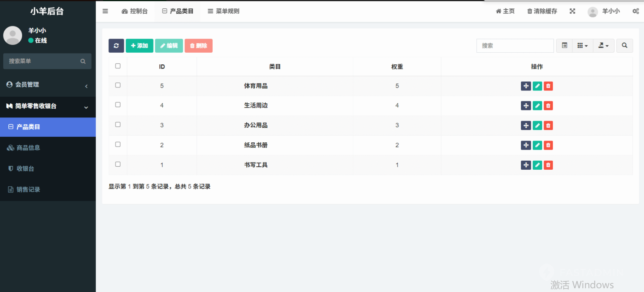
Task: Open the 羊小小 user menu in top bar
Action: [x=604, y=11]
